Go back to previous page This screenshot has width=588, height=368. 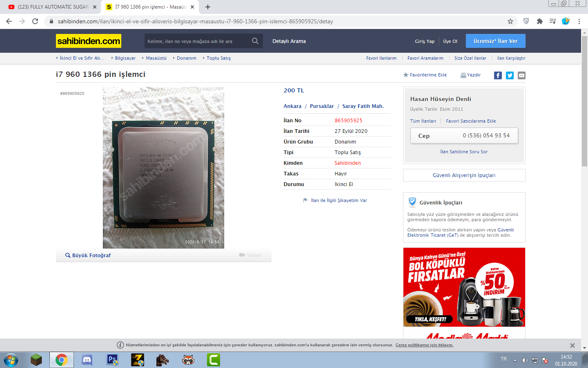pyautogui.click(x=9, y=21)
